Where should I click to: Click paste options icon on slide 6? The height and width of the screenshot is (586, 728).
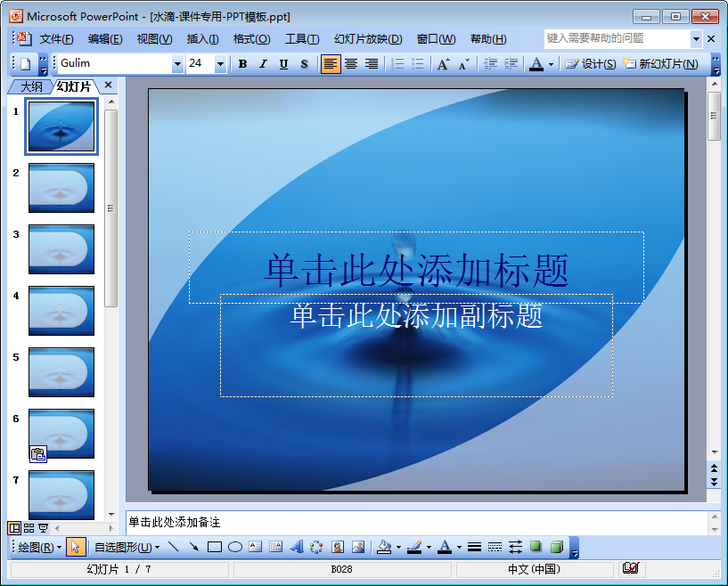tap(38, 454)
